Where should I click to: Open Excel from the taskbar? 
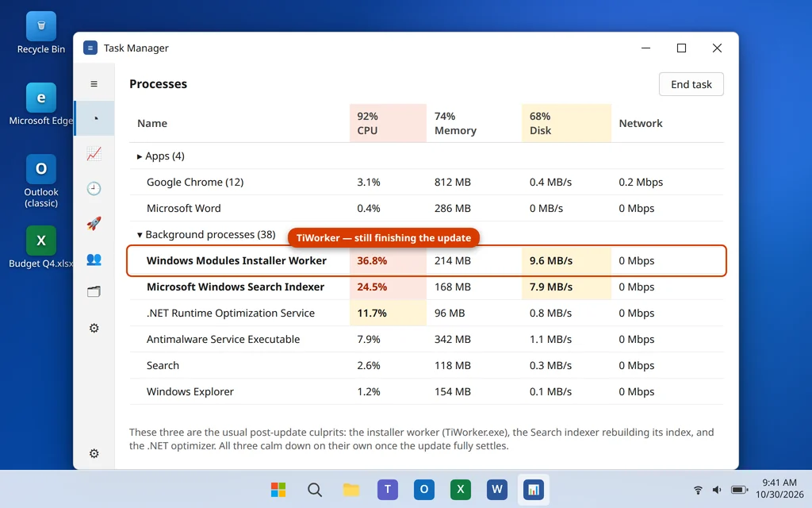coord(461,489)
